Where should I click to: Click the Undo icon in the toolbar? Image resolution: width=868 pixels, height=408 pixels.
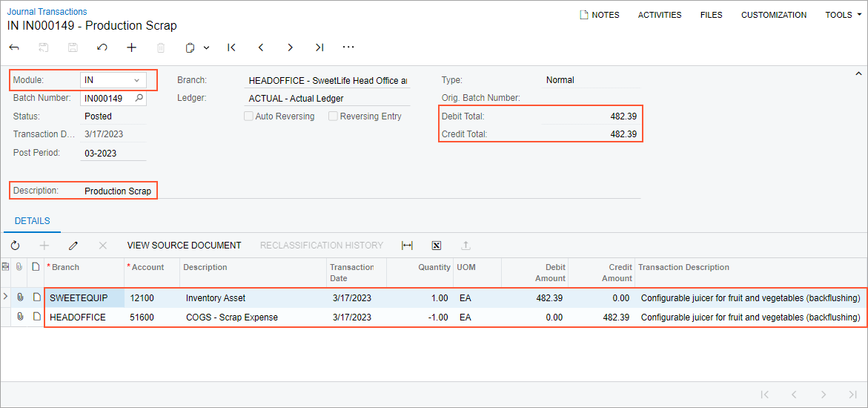point(102,47)
